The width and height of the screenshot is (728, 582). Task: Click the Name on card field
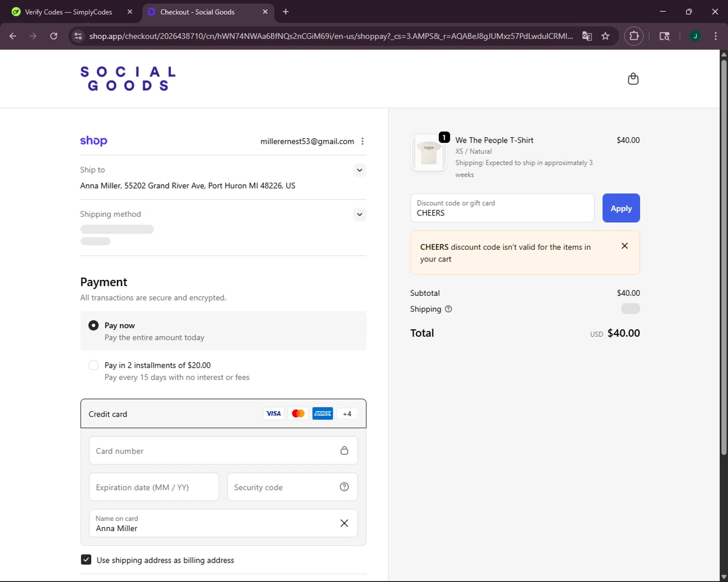[x=223, y=523]
